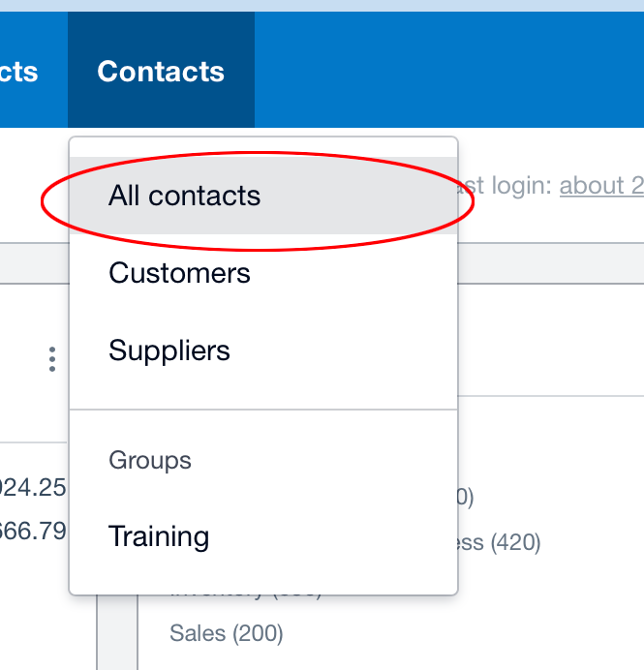Click the navigation tab left of Contacts
644x670 pixels.
tap(24, 72)
